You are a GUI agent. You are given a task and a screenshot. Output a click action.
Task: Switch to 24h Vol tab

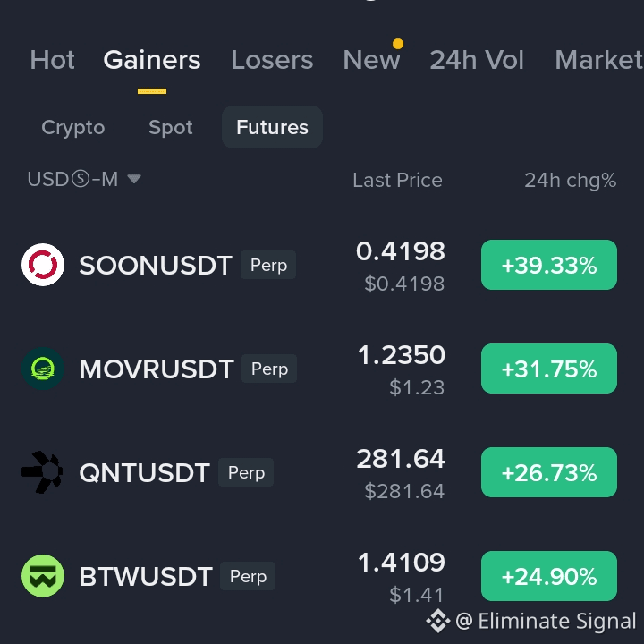point(477,60)
